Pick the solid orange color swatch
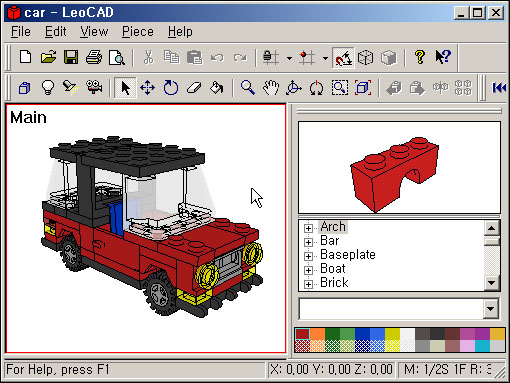Image resolution: width=510 pixels, height=383 pixels. [x=318, y=334]
